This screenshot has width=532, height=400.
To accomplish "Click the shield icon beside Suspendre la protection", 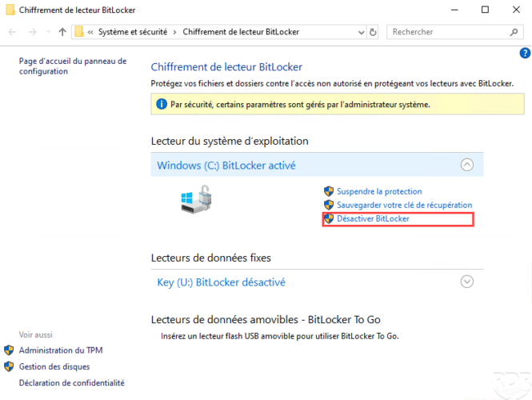I will pyautogui.click(x=329, y=191).
